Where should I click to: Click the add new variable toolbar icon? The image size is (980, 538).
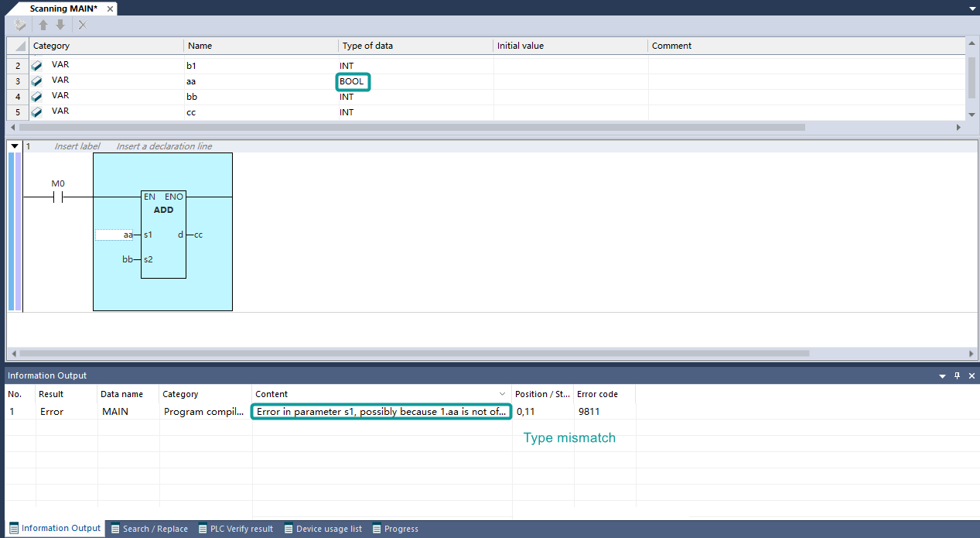[20, 26]
